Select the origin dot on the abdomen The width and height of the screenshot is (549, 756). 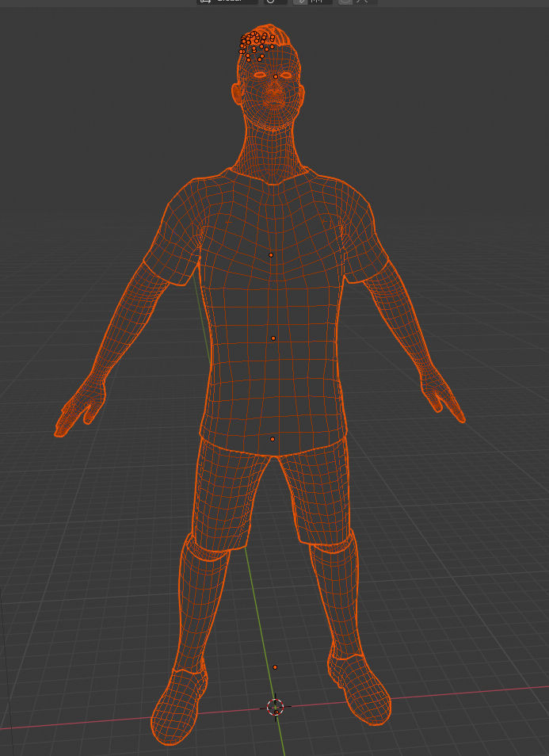click(x=273, y=338)
